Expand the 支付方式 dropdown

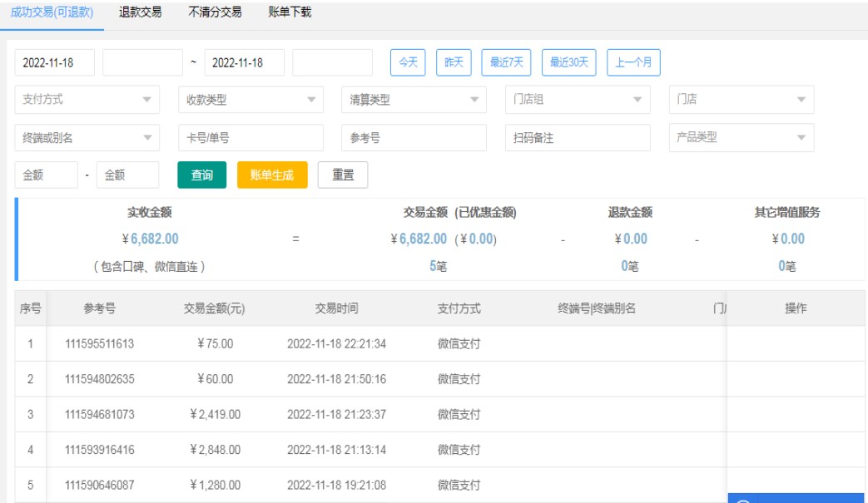point(87,100)
